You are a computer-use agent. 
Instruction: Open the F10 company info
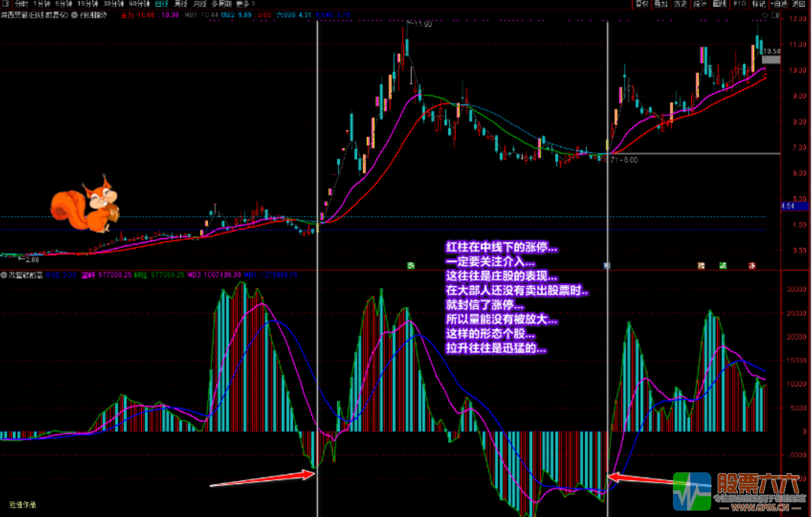tap(739, 3)
